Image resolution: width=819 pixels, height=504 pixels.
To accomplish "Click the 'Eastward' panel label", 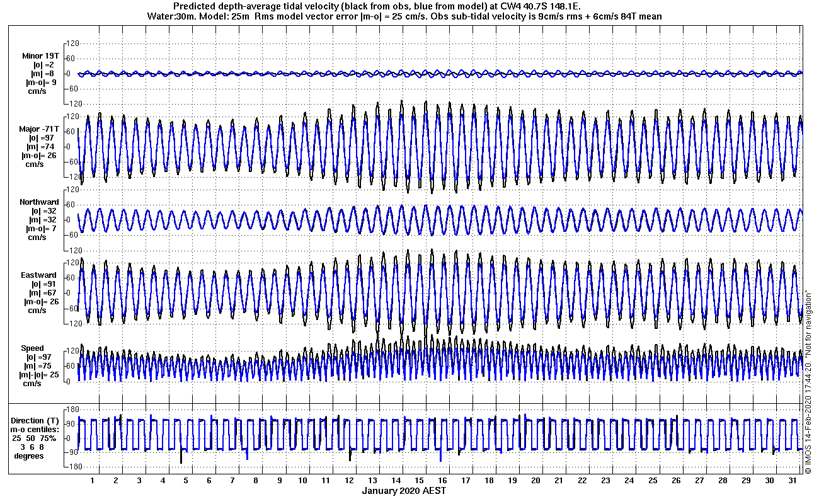I will tap(40, 275).
